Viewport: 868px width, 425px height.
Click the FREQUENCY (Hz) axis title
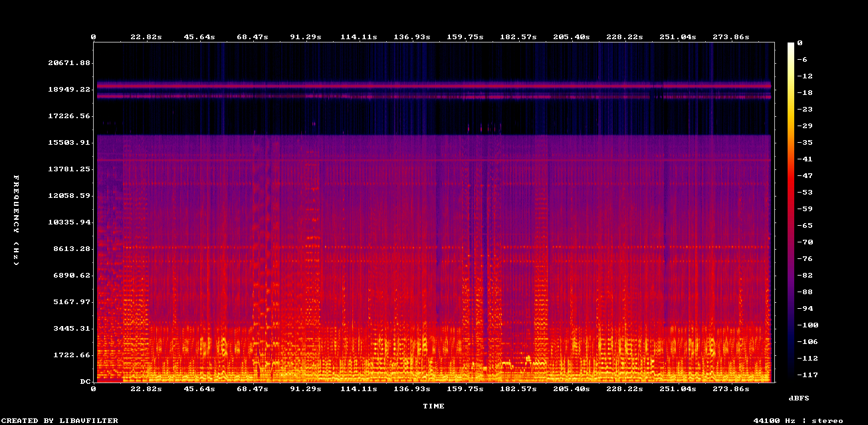(x=16, y=220)
